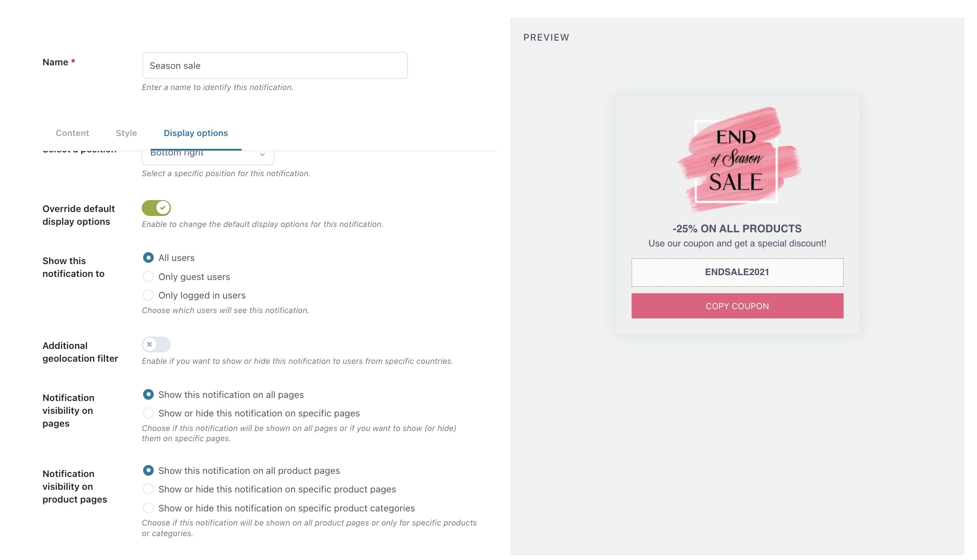Click the position dropdown chevron arrow
This screenshot has width=977, height=560.
pos(262,155)
